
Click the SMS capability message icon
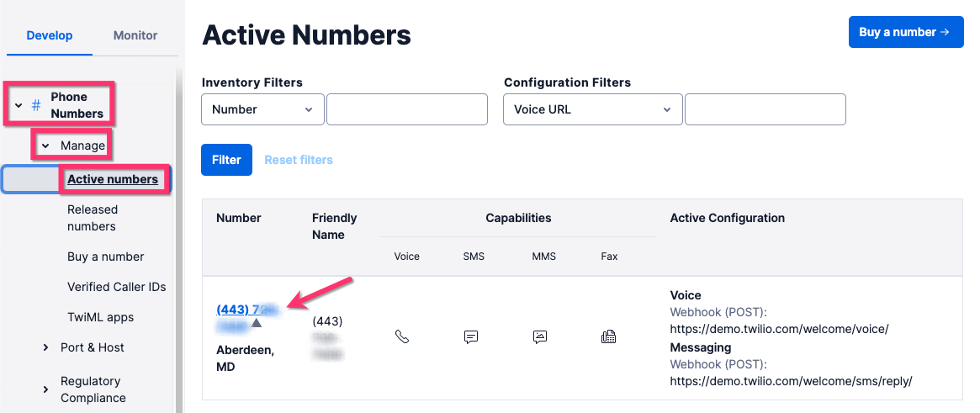click(x=471, y=336)
